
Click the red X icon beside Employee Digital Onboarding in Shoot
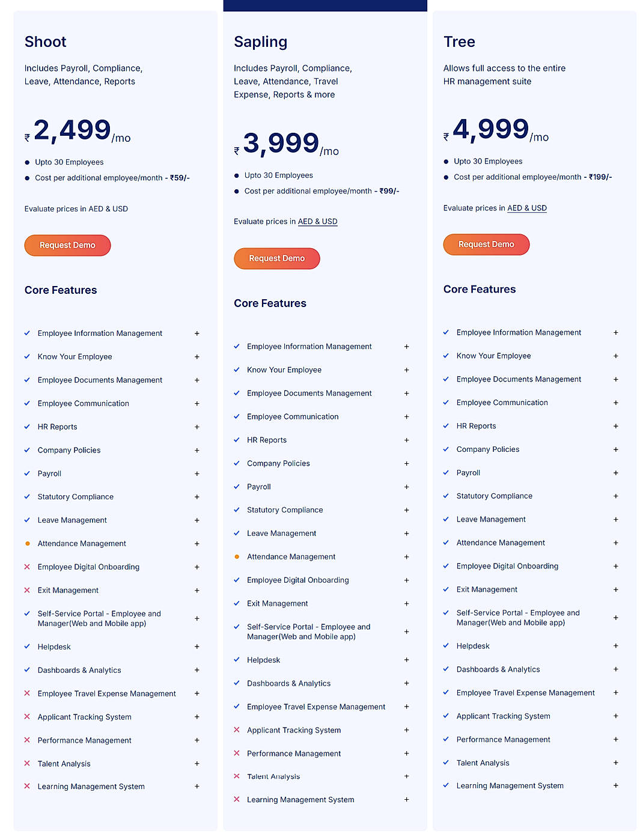tap(27, 567)
